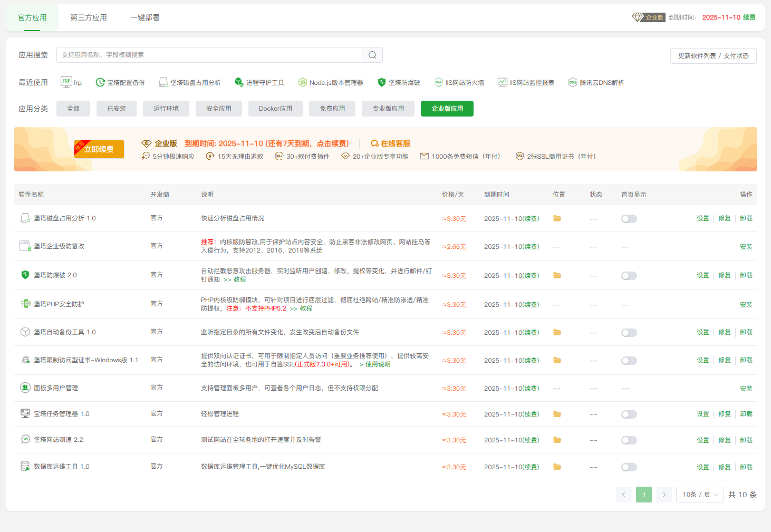Screen dimensions: 771x532
Task: Switch to the 一键部署 tab
Action: pyautogui.click(x=144, y=17)
